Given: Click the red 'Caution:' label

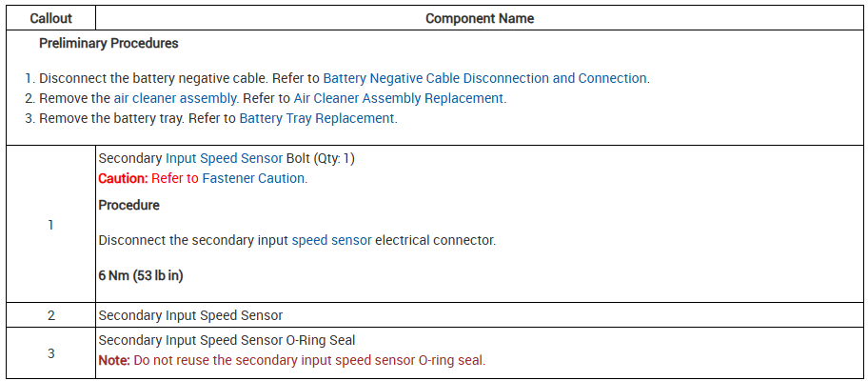Looking at the screenshot, I should pyautogui.click(x=123, y=178).
